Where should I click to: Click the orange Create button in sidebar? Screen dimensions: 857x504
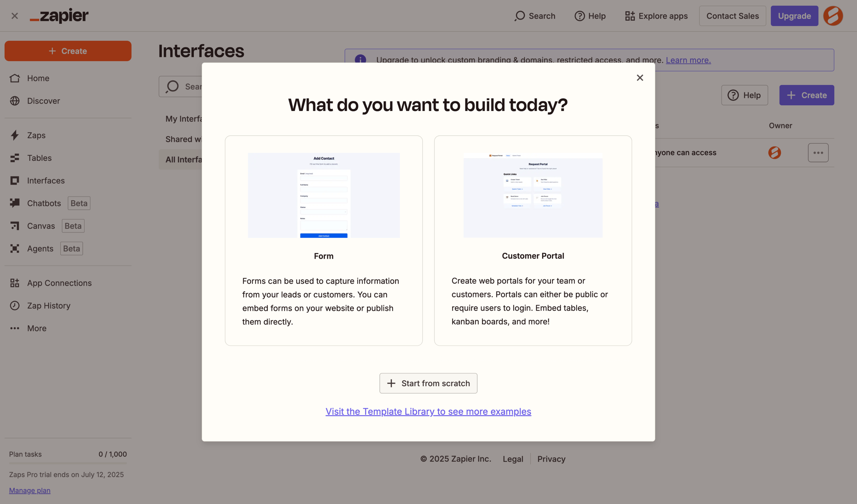[x=68, y=51]
